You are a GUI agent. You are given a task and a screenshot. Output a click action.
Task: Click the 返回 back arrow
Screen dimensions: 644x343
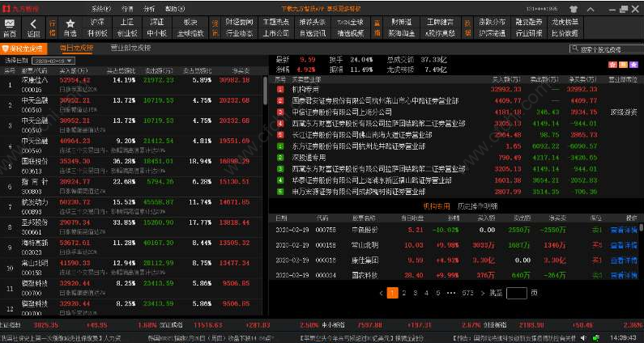point(34,23)
